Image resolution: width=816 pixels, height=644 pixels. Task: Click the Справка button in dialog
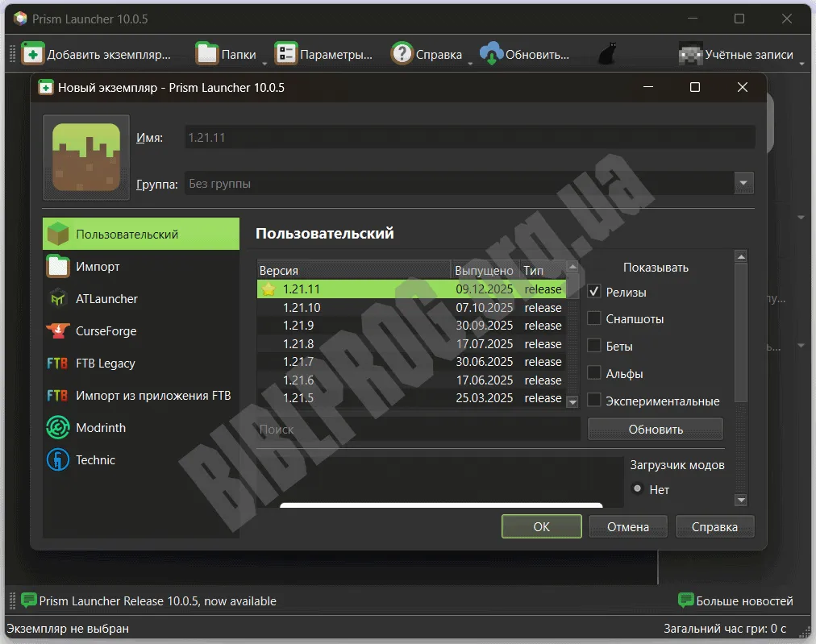point(715,526)
